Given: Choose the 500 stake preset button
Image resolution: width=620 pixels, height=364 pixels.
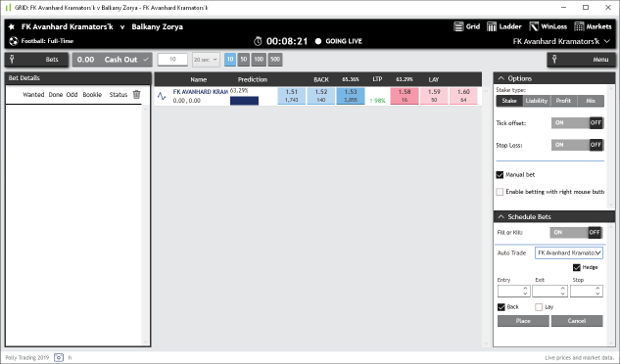Looking at the screenshot, I should (275, 60).
